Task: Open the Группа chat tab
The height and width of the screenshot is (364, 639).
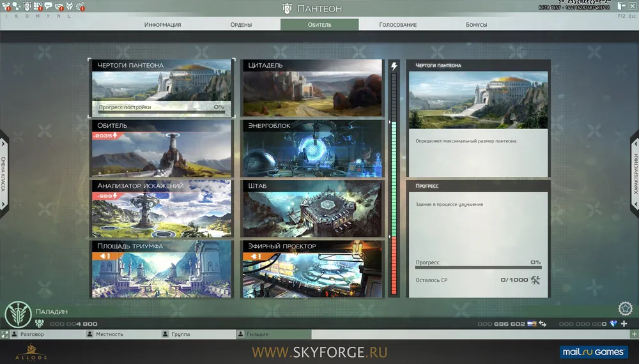Action: coord(198,334)
